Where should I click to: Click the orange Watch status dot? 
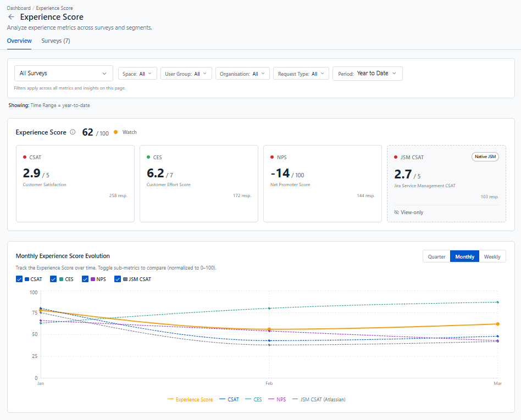115,132
